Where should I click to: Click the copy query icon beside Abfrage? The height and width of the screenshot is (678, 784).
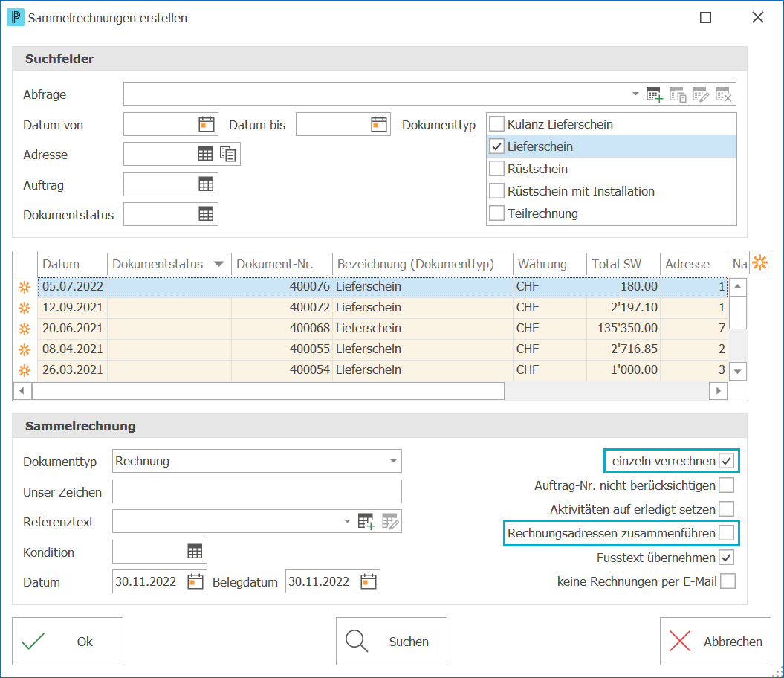click(678, 94)
